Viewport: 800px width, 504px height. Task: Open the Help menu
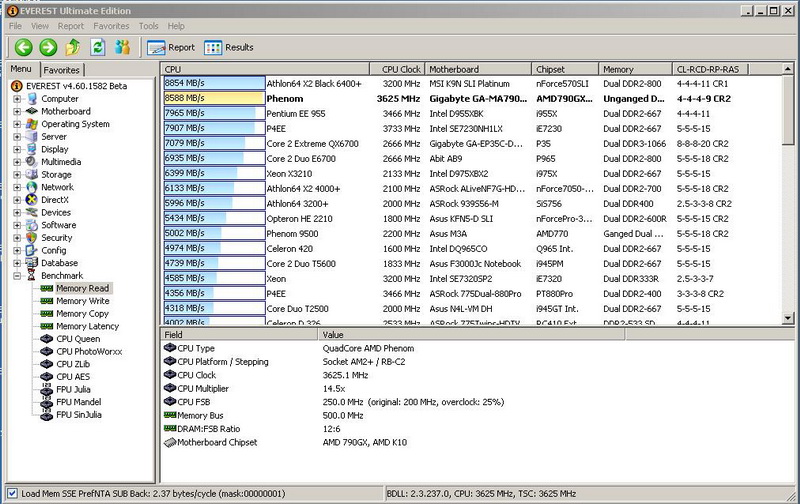(176, 26)
